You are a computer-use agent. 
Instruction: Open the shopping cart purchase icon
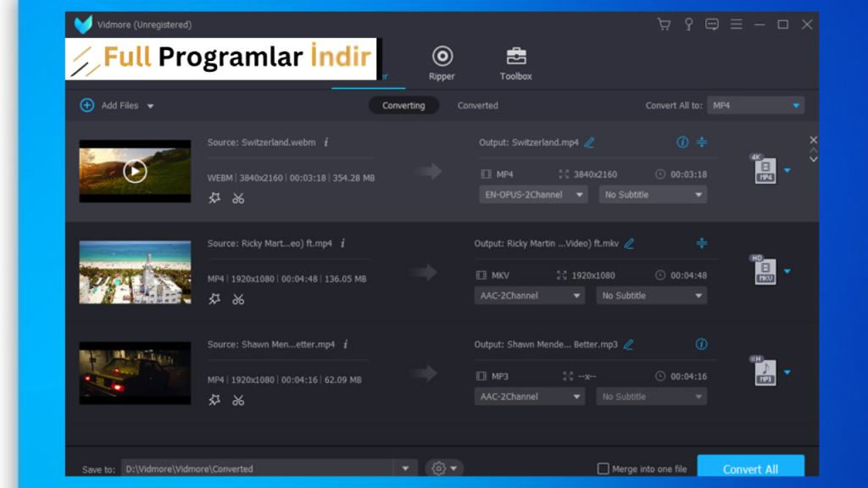click(664, 25)
